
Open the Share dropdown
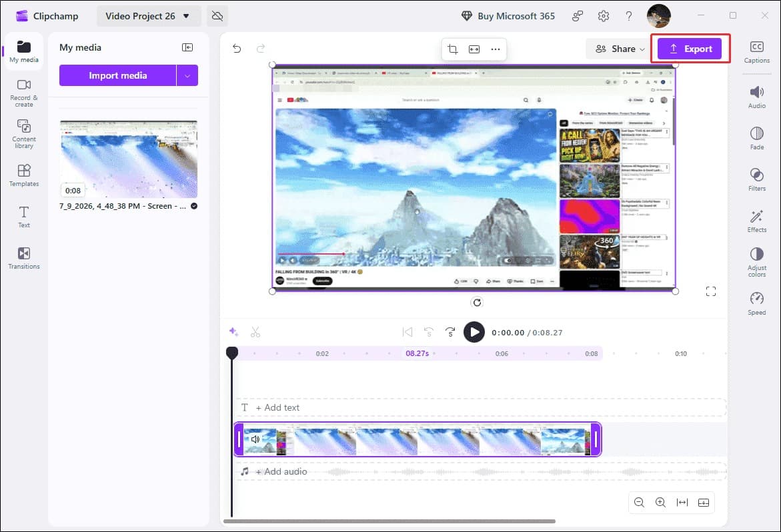click(x=620, y=49)
